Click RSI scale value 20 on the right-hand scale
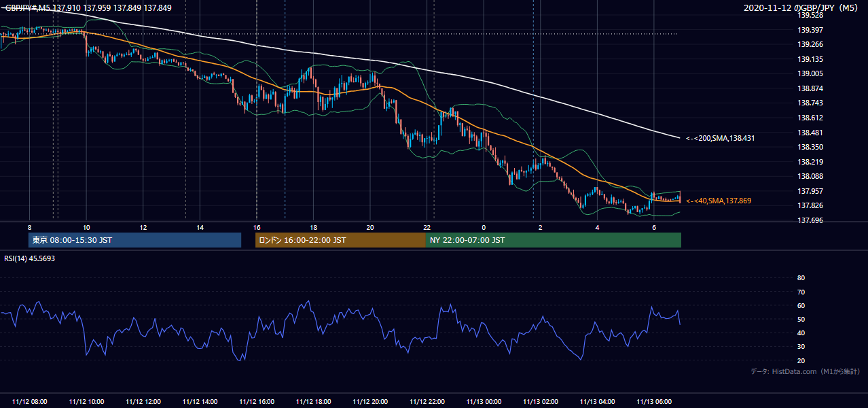868x408 pixels. pyautogui.click(x=801, y=360)
